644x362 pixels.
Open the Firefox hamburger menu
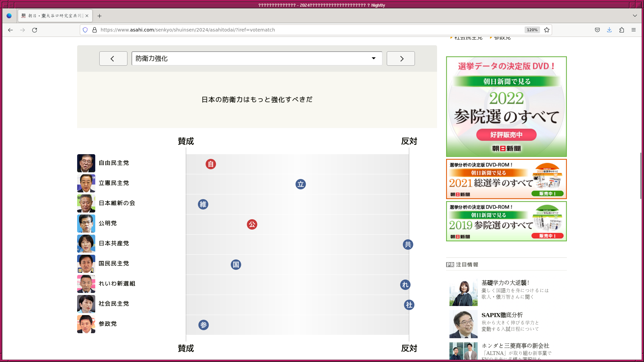pyautogui.click(x=634, y=30)
